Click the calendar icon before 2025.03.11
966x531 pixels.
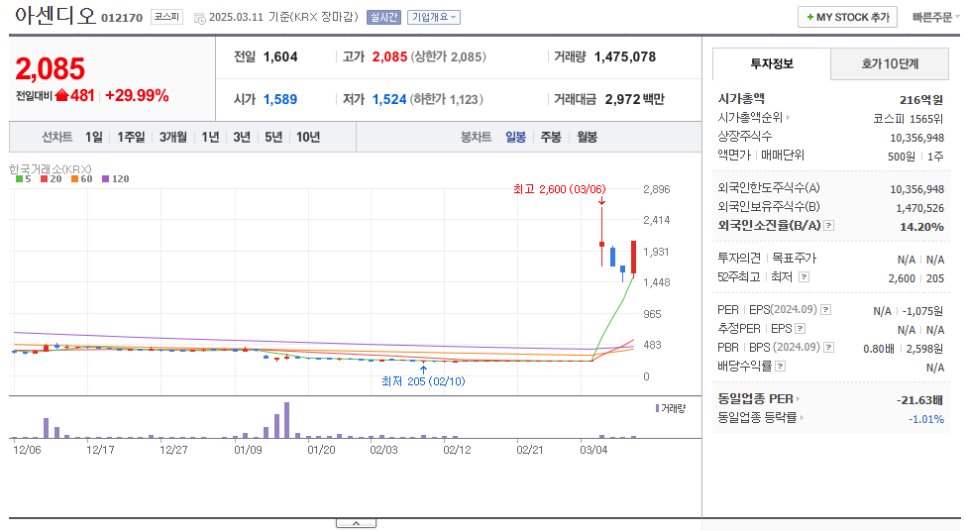200,18
